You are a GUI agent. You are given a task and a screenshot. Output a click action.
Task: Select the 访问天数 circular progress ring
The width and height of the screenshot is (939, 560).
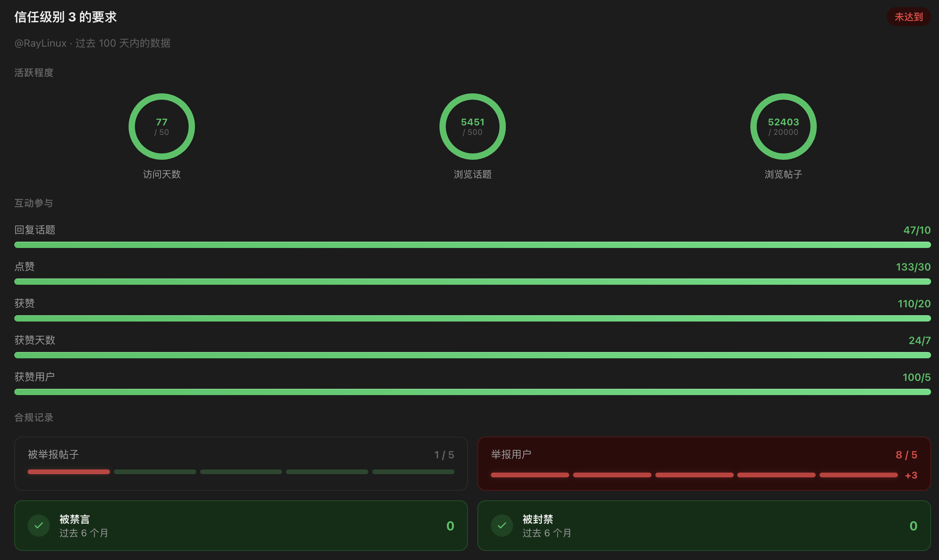tap(162, 127)
